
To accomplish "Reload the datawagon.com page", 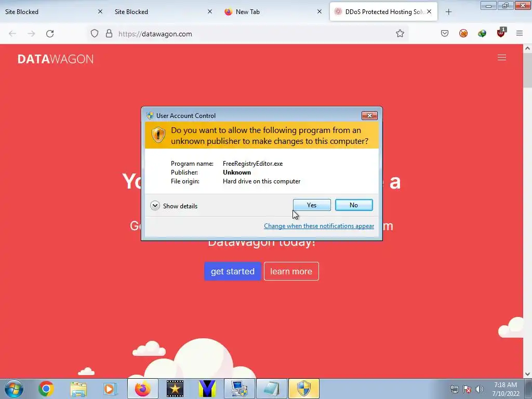I will tap(50, 34).
